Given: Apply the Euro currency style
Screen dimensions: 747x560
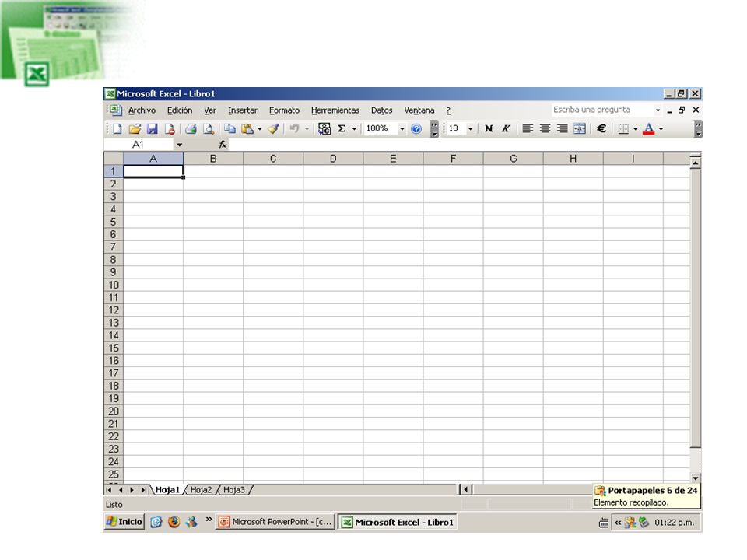Looking at the screenshot, I should click(601, 128).
